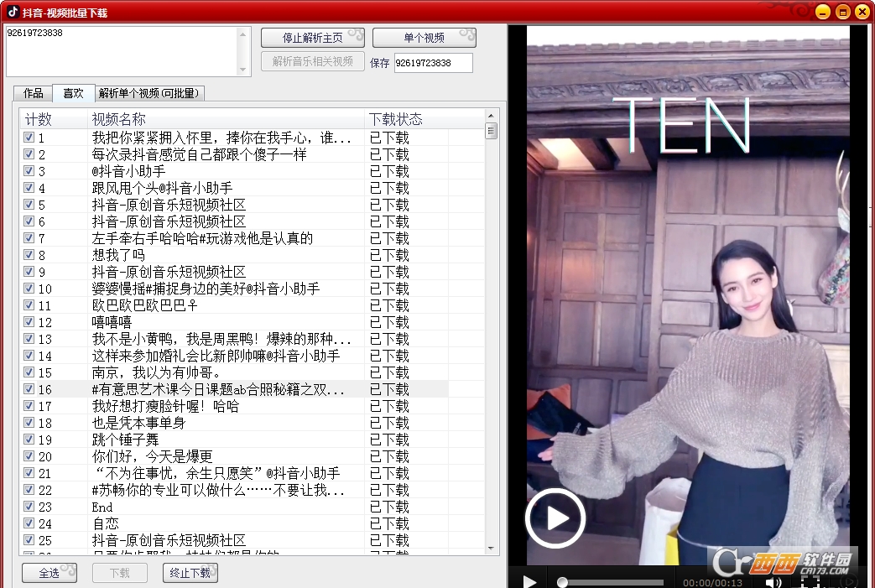875x588 pixels.
Task: Open the 作品 tab
Action: [33, 93]
